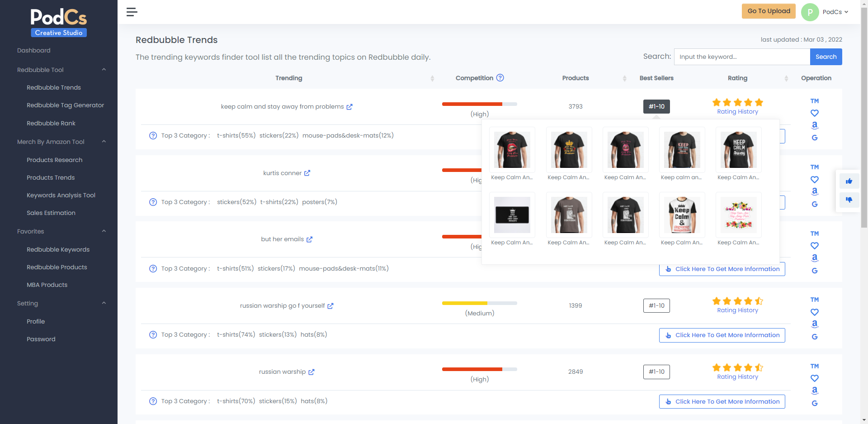Click Google icon for 'russian warship' row

point(815,403)
